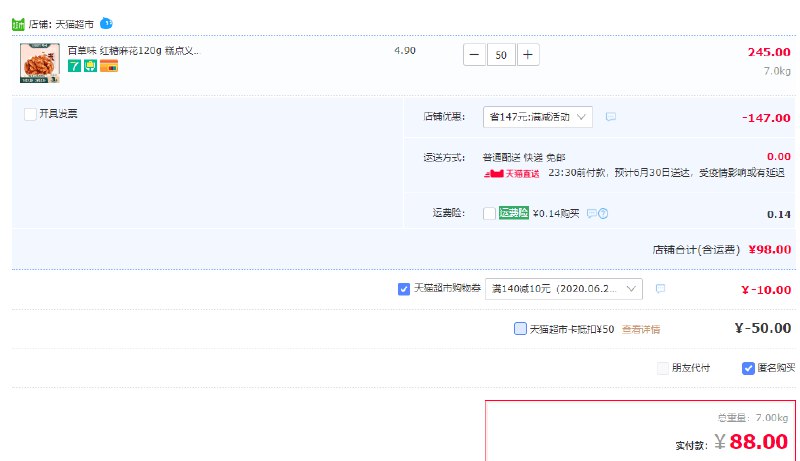Screen dimensions: 800x461
Task: Click the ¥98.00 store total
Action: [769, 249]
